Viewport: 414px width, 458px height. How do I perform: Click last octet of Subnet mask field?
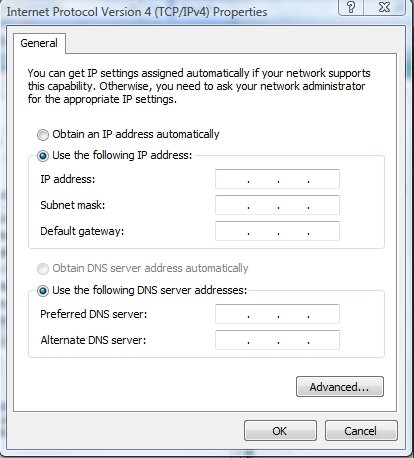click(x=324, y=205)
